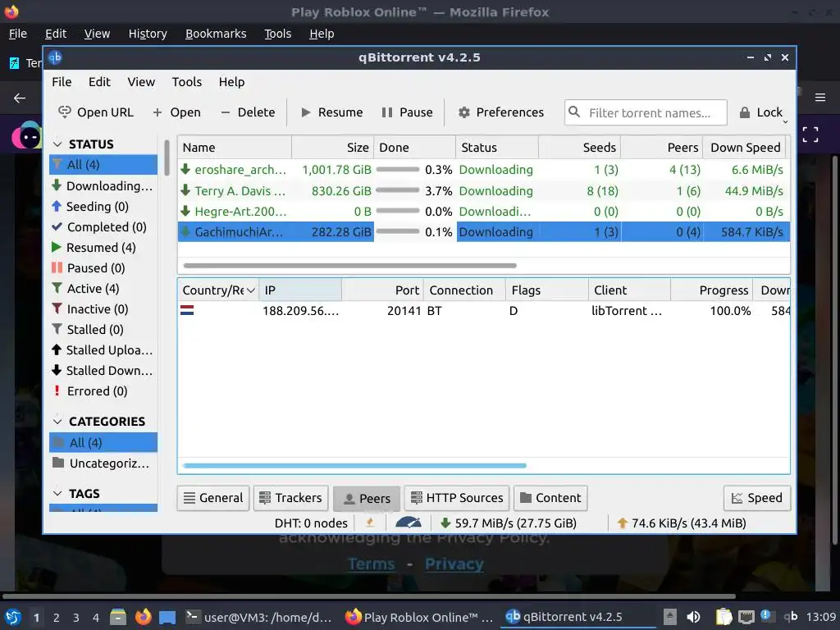Collapse the CATEGORIES section
The height and width of the screenshot is (630, 840).
click(x=58, y=422)
